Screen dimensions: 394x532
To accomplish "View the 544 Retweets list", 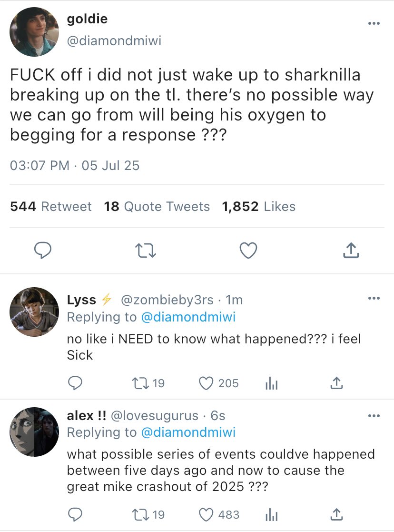I will 51,206.
